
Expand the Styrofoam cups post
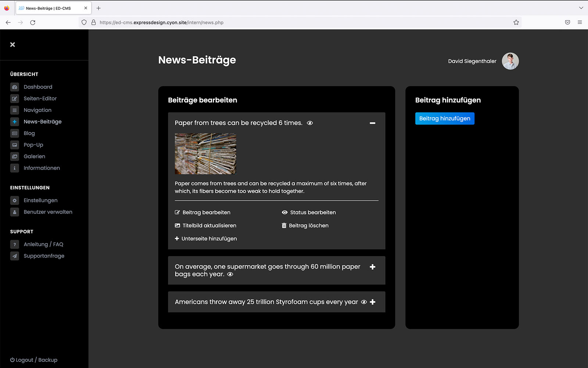click(x=373, y=302)
